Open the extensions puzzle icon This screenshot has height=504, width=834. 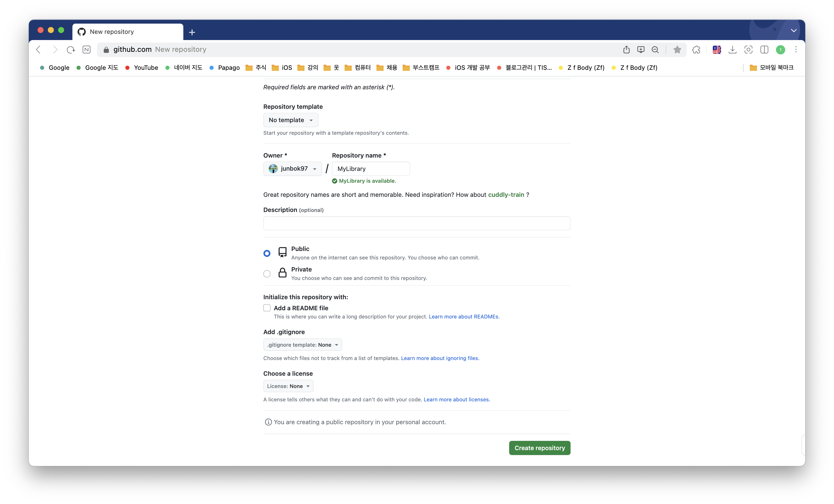(x=696, y=50)
